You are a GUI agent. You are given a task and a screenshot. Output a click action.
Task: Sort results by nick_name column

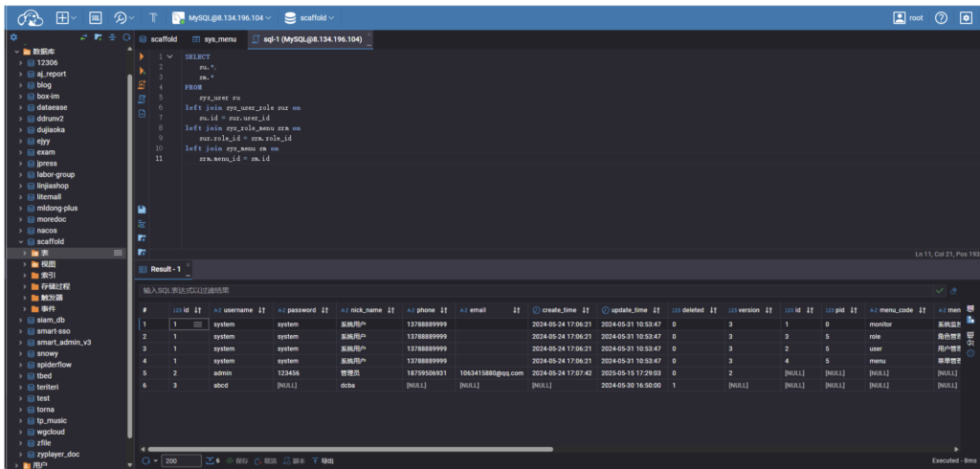pos(390,310)
